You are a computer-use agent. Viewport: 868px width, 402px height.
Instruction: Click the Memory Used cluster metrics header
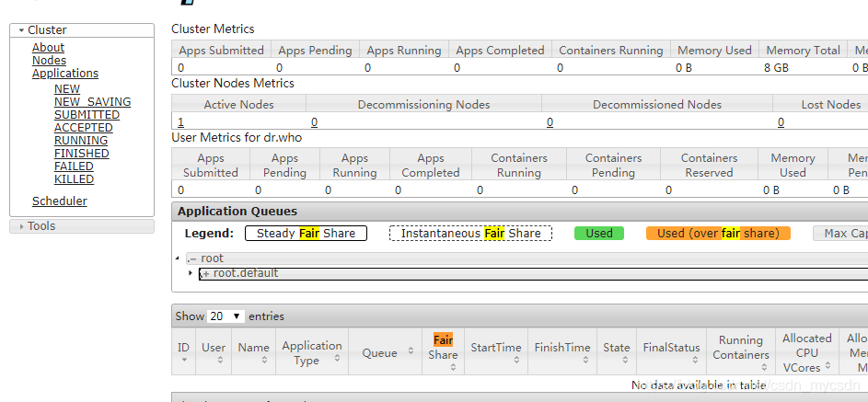(x=714, y=51)
